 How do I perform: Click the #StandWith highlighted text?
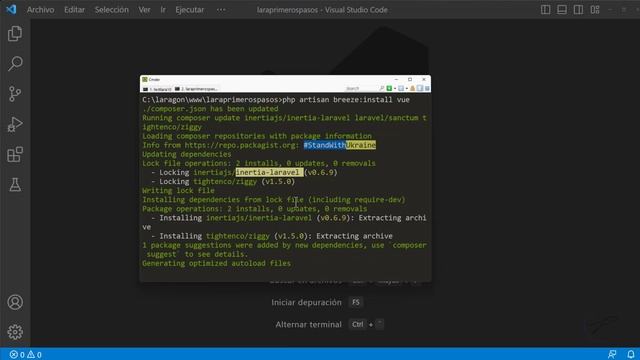coord(324,145)
